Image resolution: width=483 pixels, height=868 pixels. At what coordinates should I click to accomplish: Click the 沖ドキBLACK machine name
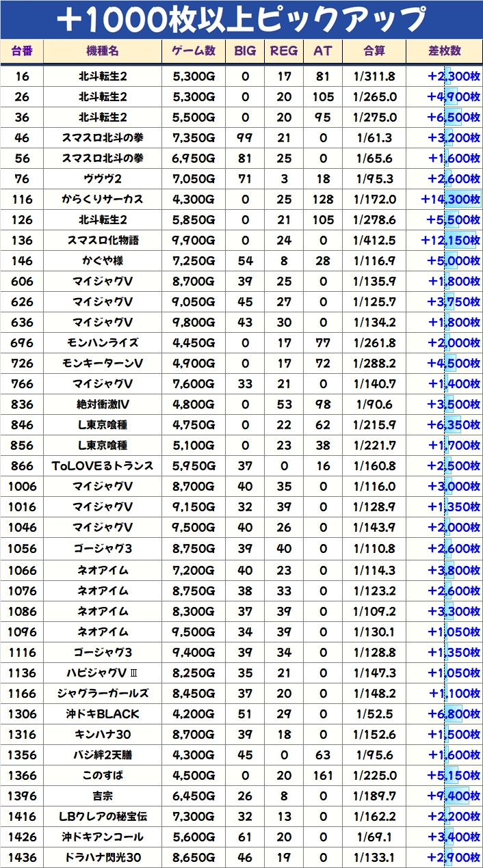click(x=103, y=714)
